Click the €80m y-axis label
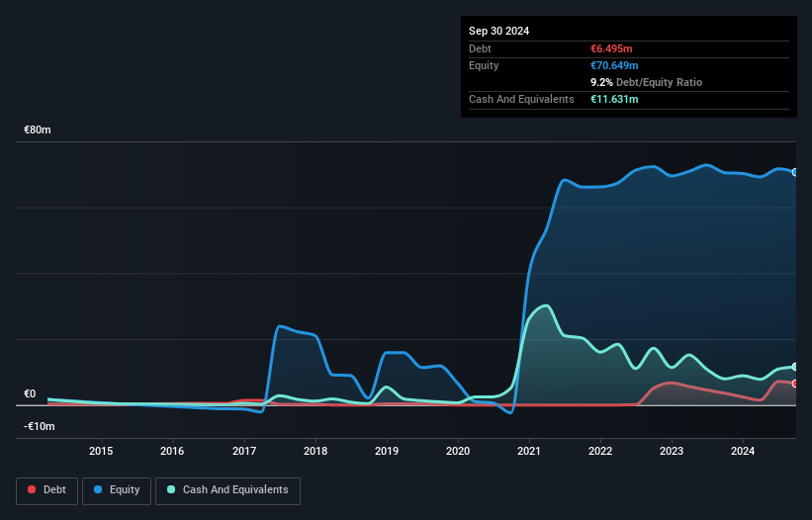Viewport: 812px width, 520px height. [38, 130]
